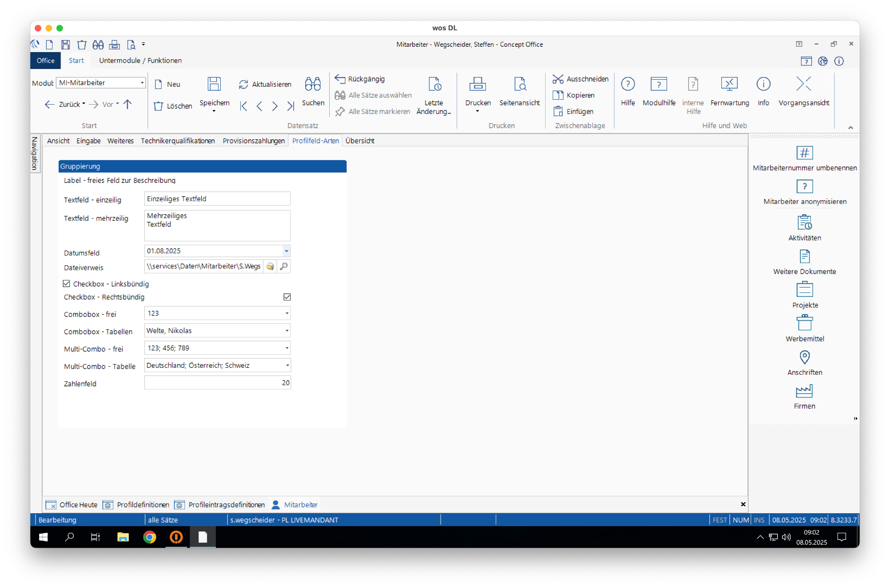Expand Combobox - frei dropdown
This screenshot has height=588, width=890.
[x=287, y=313]
